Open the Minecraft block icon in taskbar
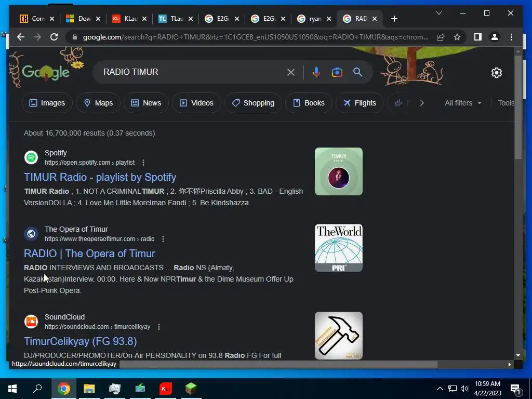The height and width of the screenshot is (399, 532). [191, 389]
